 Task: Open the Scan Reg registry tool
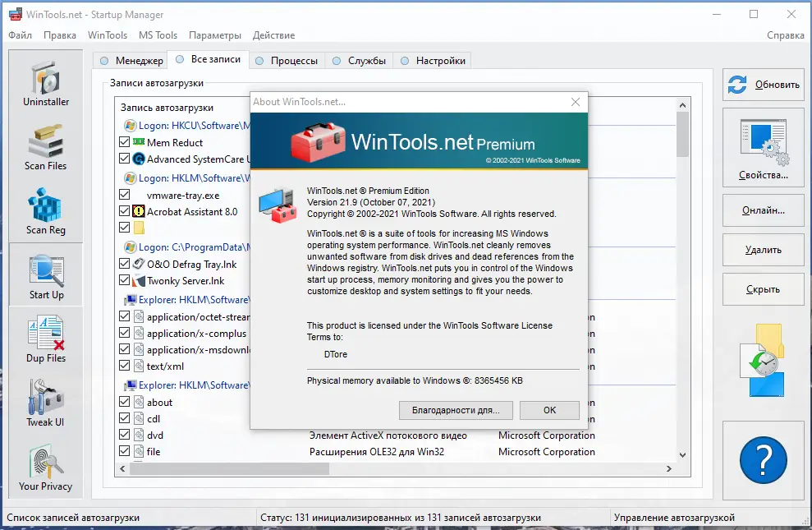[46, 212]
